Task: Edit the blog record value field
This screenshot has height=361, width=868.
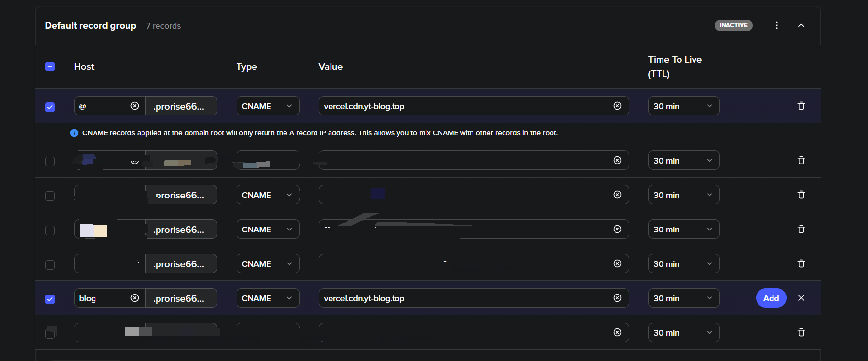Action: pyautogui.click(x=460, y=298)
